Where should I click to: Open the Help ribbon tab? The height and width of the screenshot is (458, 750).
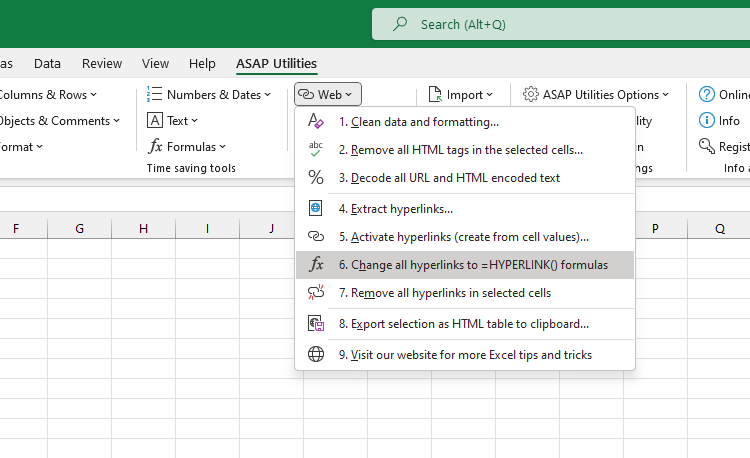point(202,63)
